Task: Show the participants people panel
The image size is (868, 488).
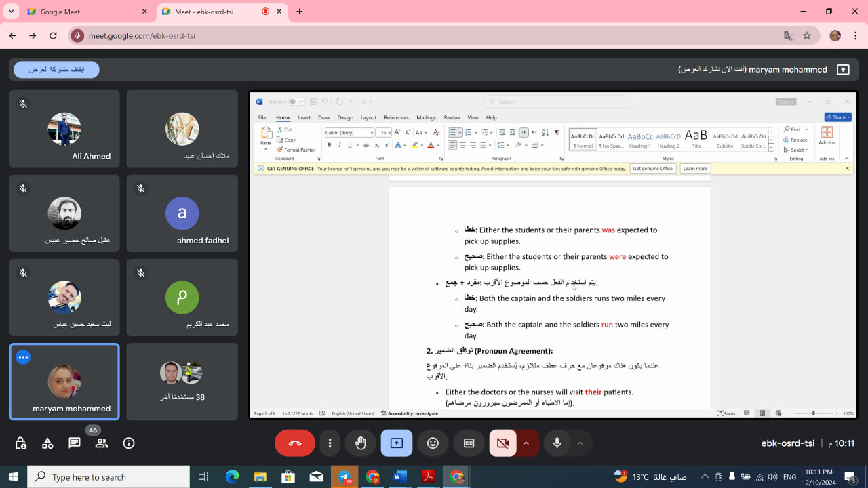Action: (x=102, y=443)
